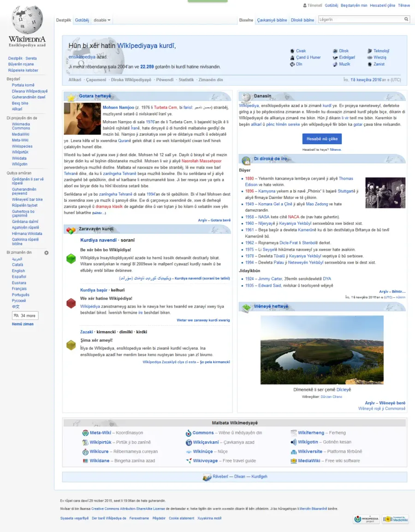The image size is (415, 532).
Task: Click the Erdnîgarî portal icon
Action: click(335, 58)
